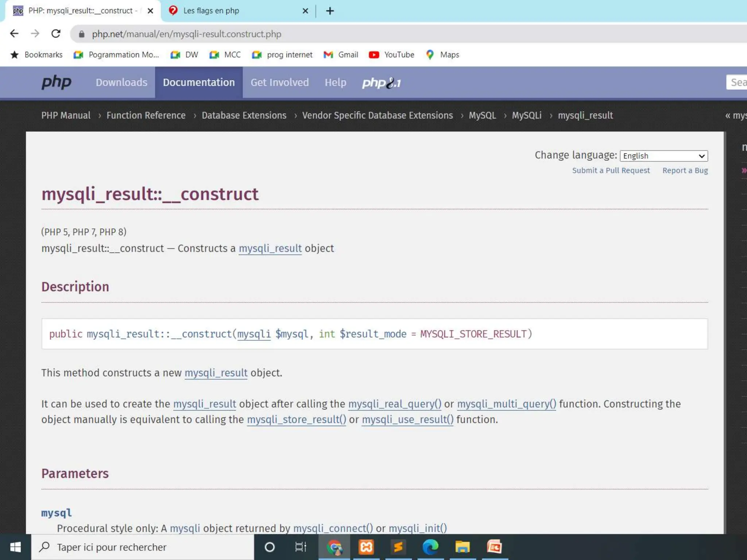Reload the page with refresh icon
Viewport: 747px width, 560px height.
click(x=56, y=34)
